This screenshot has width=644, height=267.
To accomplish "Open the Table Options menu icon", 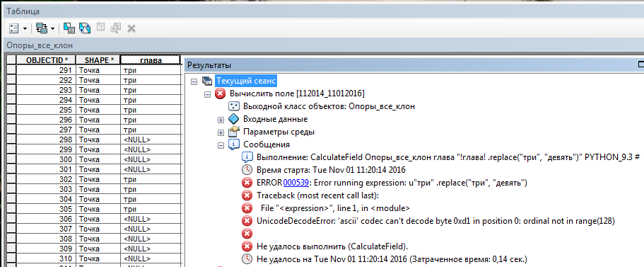I will click(x=13, y=28).
